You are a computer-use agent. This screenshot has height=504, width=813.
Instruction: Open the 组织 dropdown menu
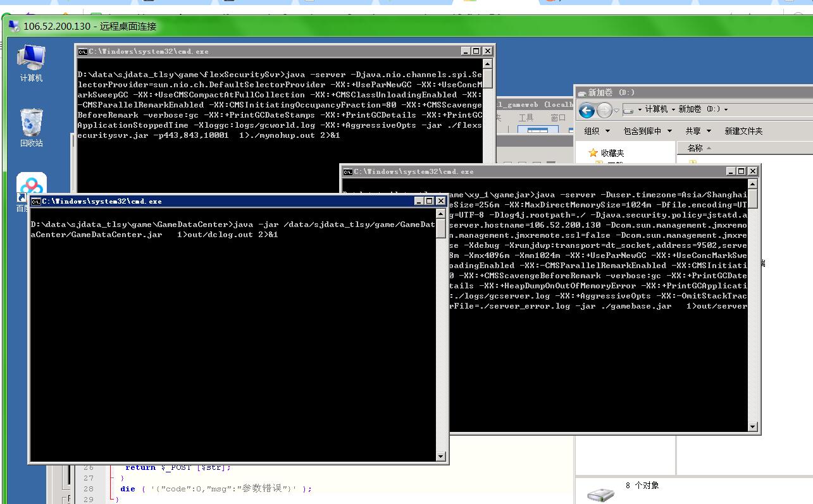pyautogui.click(x=597, y=131)
